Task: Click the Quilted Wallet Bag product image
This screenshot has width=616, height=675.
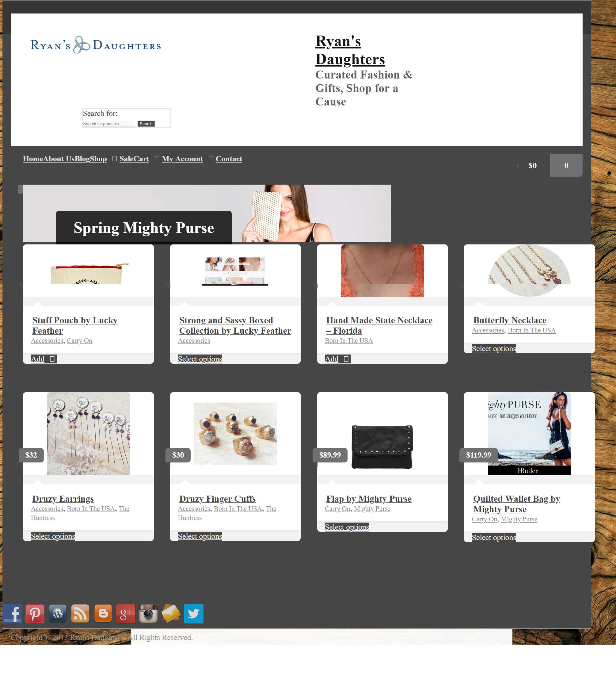Action: (x=529, y=434)
